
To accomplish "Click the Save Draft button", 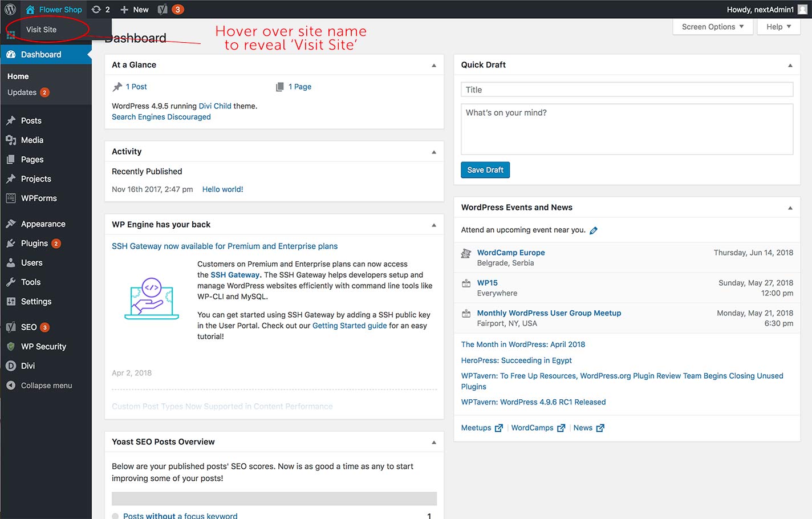I will (x=485, y=170).
